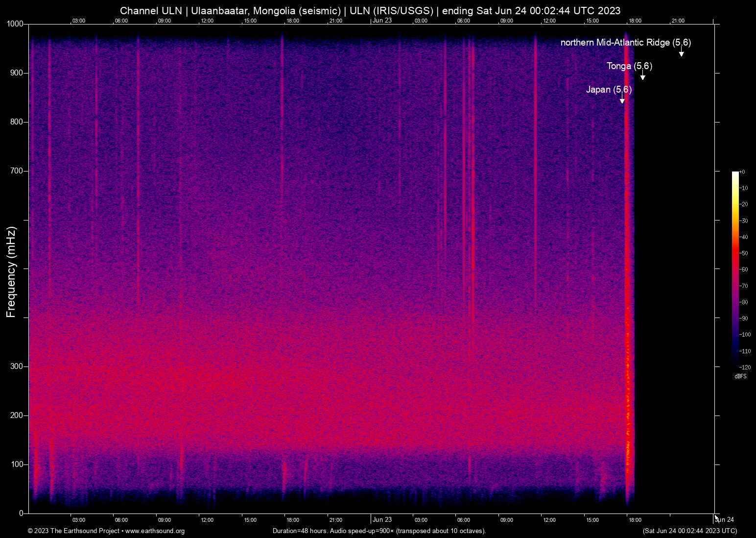Click the 'Japan (5.6)' annotation label

point(609,90)
